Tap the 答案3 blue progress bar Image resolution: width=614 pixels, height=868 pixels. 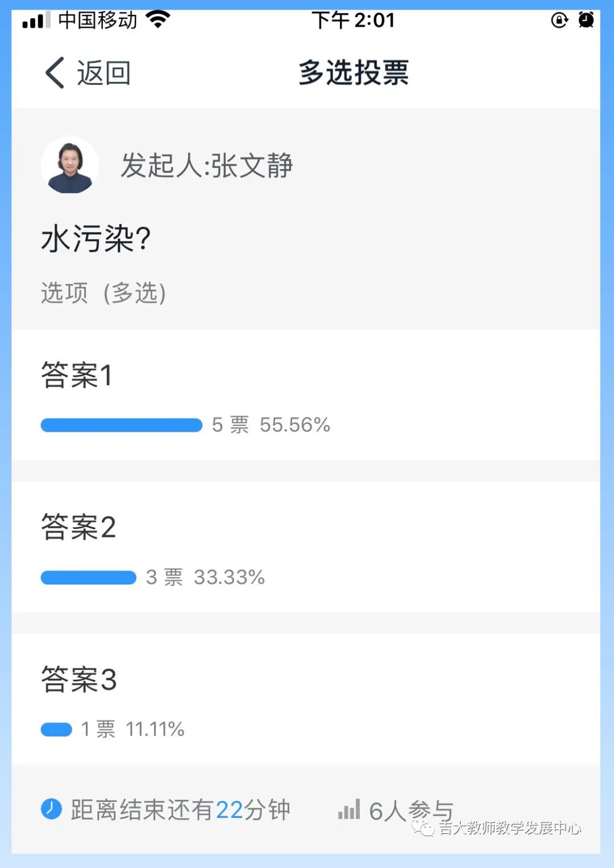tap(56, 730)
